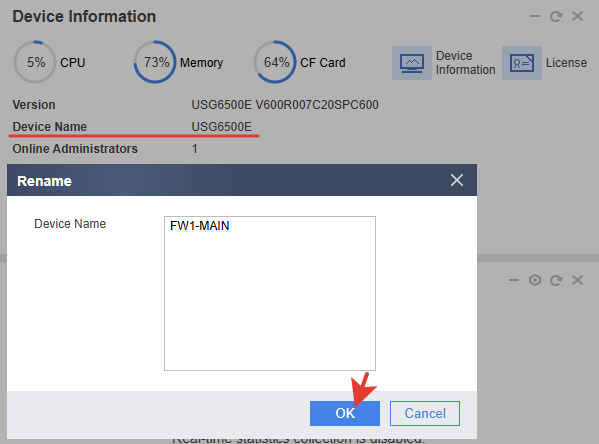This screenshot has width=599, height=444.
Task: Click the OK button in Rename dialog
Action: tap(345, 413)
